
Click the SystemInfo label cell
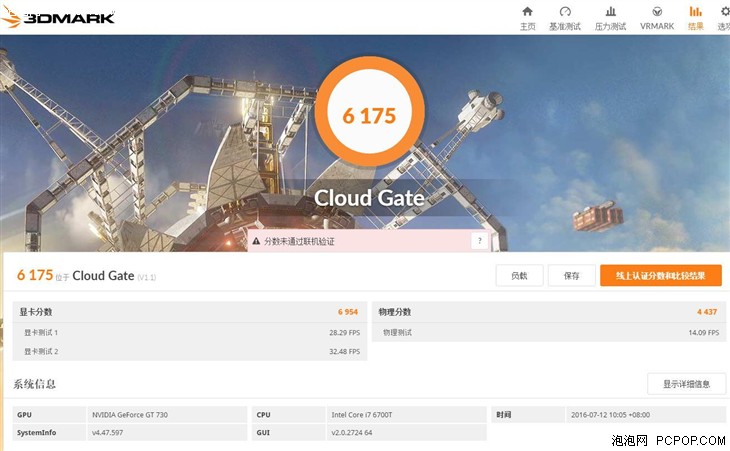[x=49, y=432]
